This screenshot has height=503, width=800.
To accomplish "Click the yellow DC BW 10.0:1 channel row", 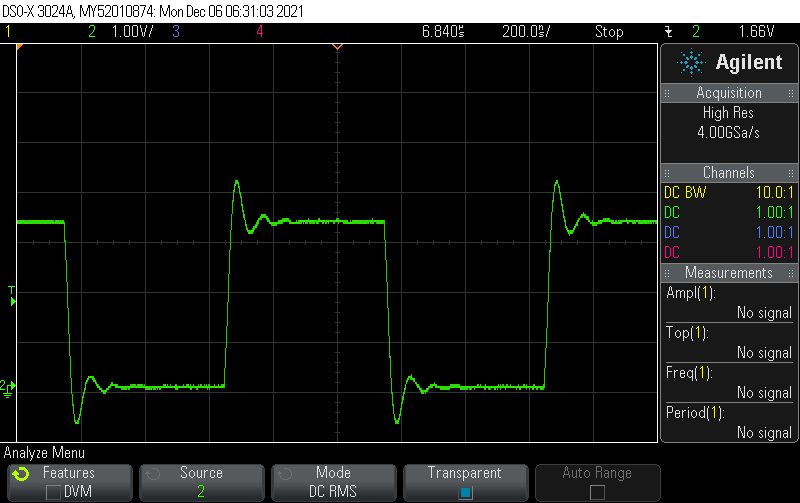I will pyautogui.click(x=729, y=192).
